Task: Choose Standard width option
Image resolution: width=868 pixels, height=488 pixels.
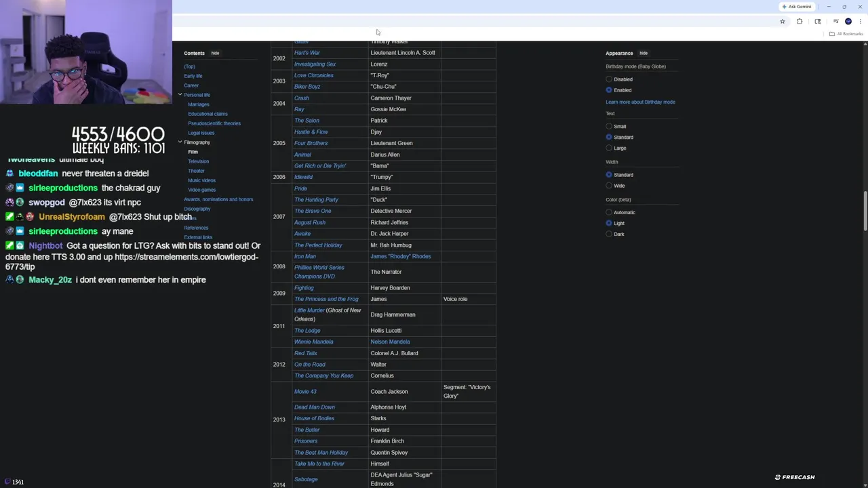Action: tap(609, 175)
